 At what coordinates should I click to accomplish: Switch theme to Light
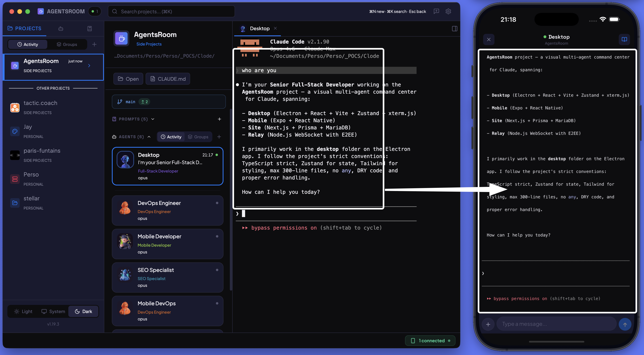[23, 311]
